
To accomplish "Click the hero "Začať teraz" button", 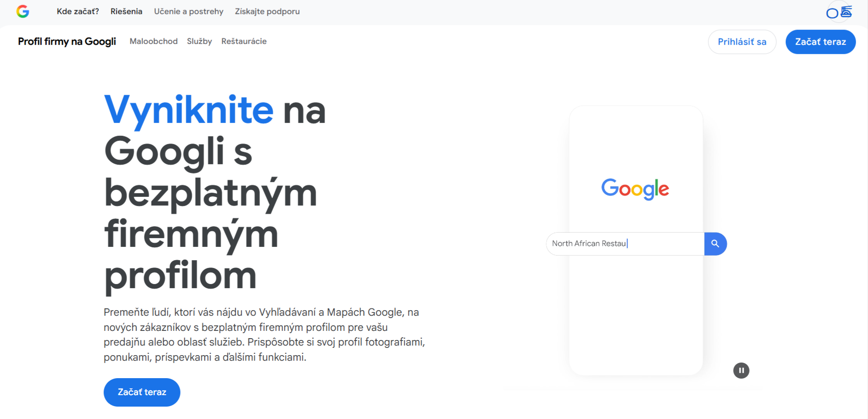I will 141,392.
